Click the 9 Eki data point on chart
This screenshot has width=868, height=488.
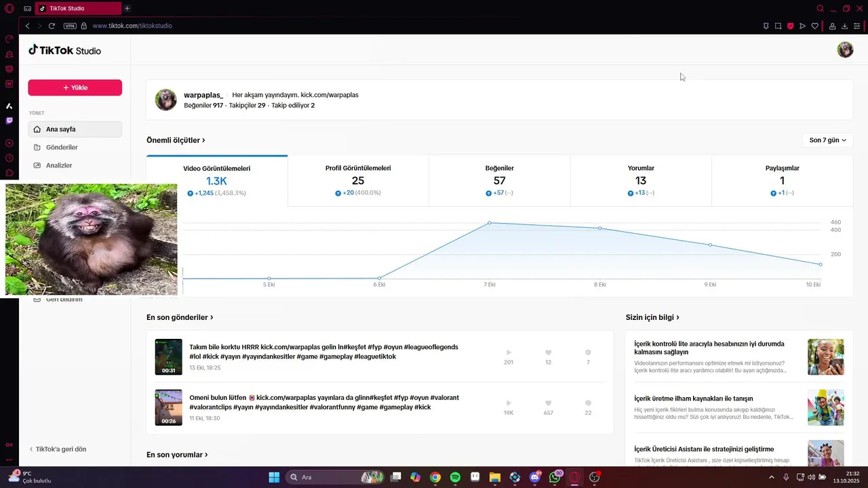[711, 245]
